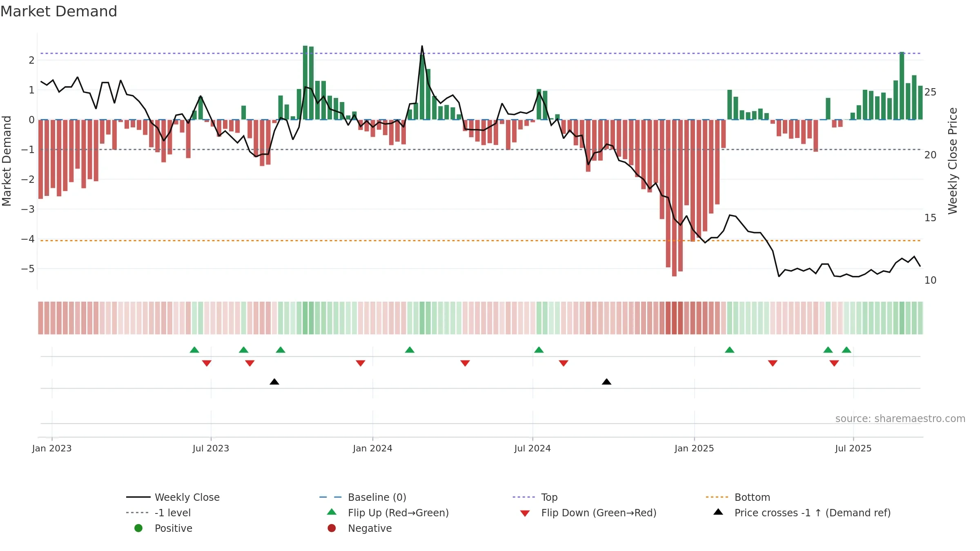Click the red flip-down marker just before Jul 2023
Screen dimensions: 980x551
coord(207,363)
